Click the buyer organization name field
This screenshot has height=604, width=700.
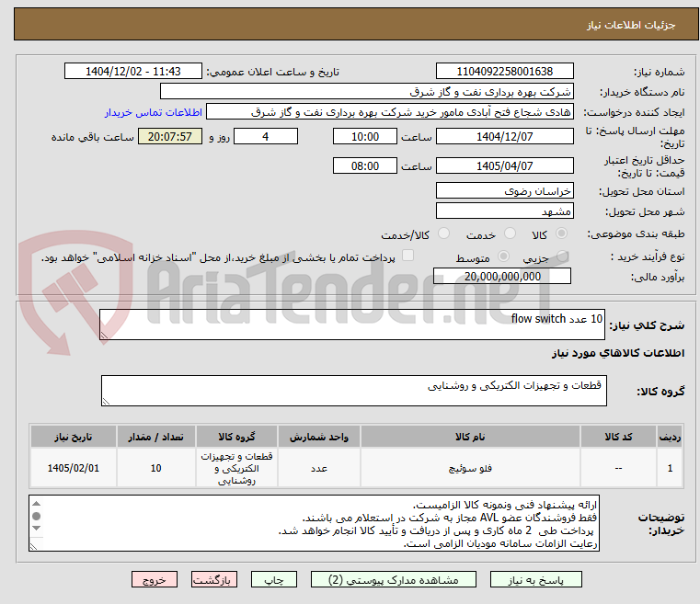tap(366, 91)
